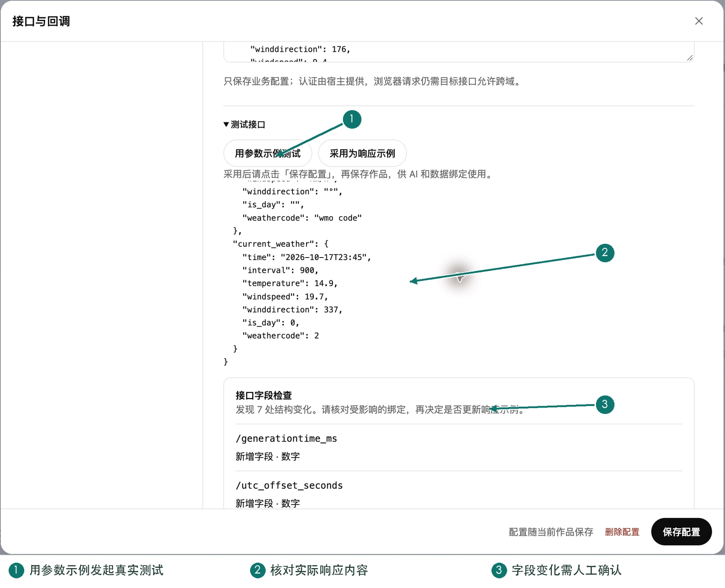The image size is (725, 588).
Task: Click the "windspeed": 19.7 line
Action: coord(285,297)
